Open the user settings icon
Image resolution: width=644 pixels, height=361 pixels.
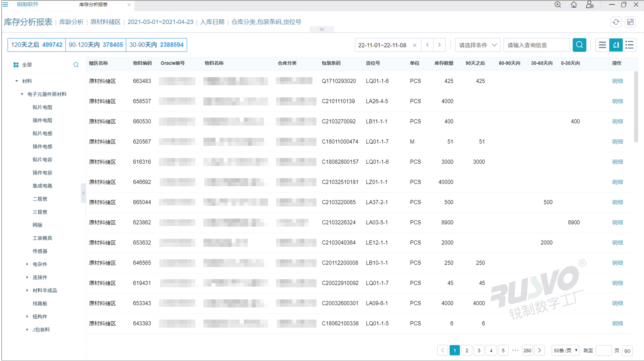click(x=590, y=4)
